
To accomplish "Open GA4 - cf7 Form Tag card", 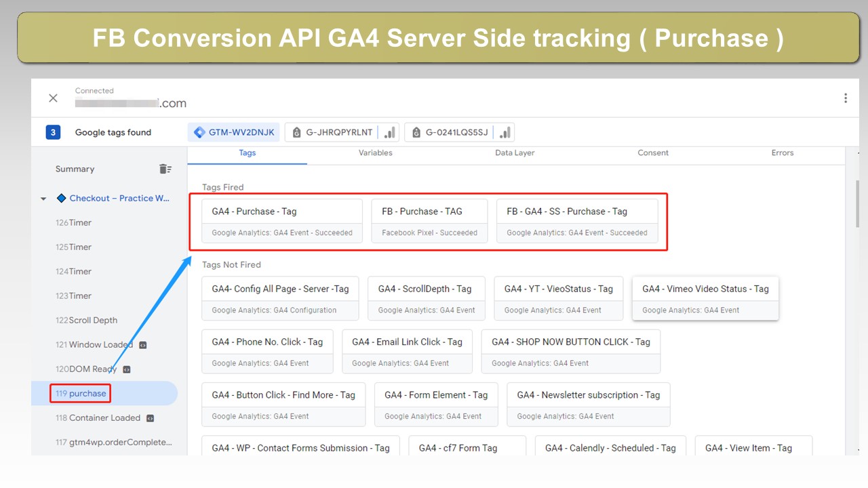I will 467,445.
